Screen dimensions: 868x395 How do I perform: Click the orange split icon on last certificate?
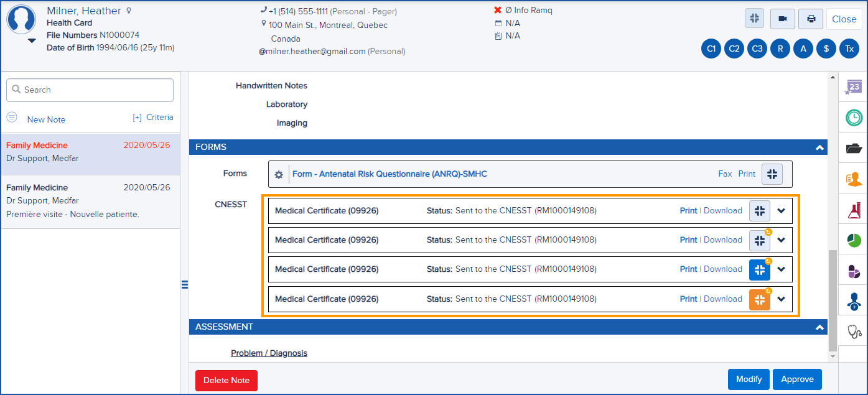click(759, 299)
